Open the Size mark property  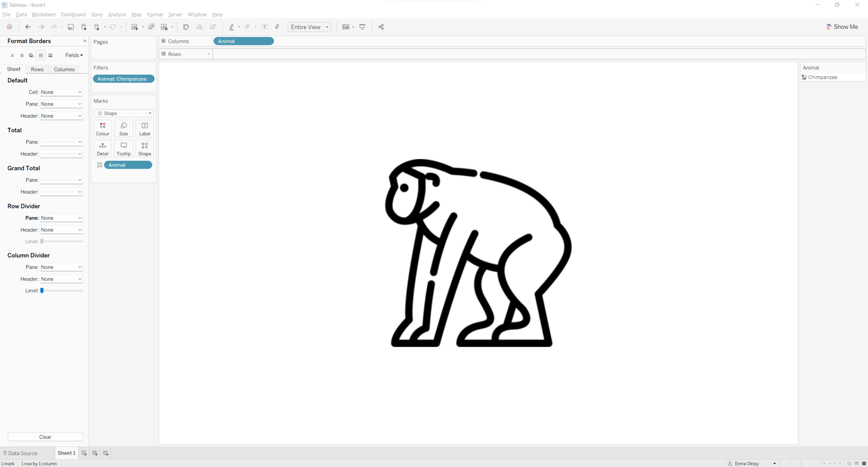(123, 128)
